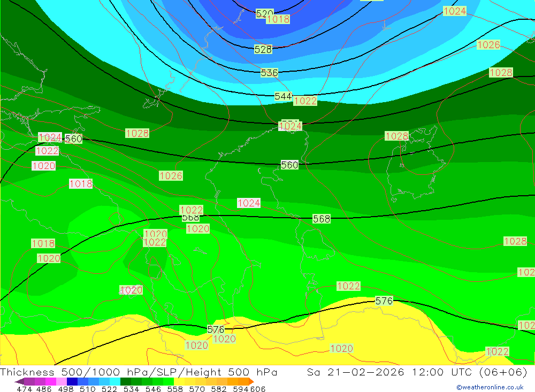Click the 510 legend value

click(x=88, y=389)
